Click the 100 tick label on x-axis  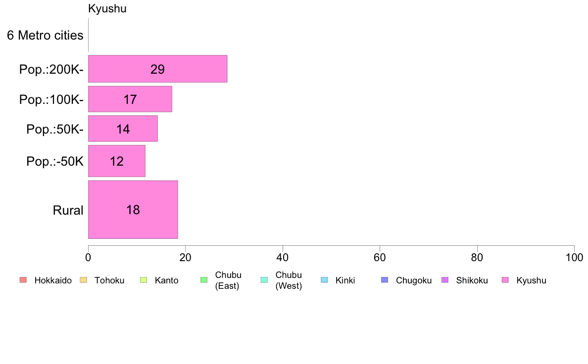click(x=574, y=258)
